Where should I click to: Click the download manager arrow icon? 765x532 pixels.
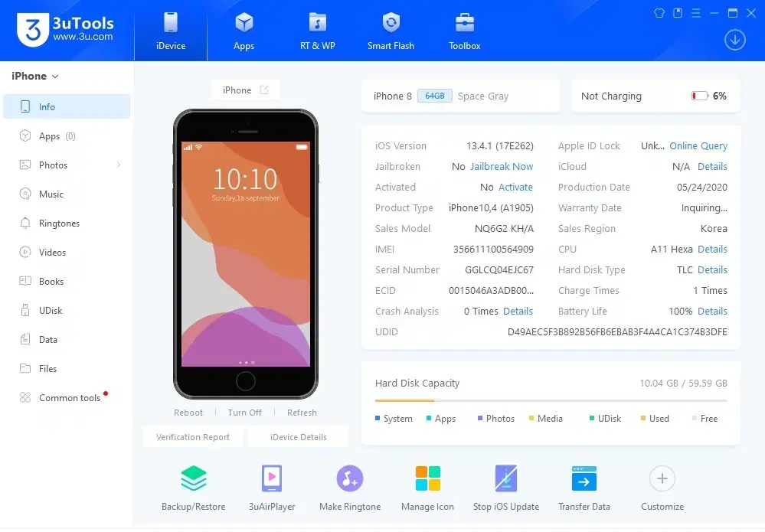point(734,40)
